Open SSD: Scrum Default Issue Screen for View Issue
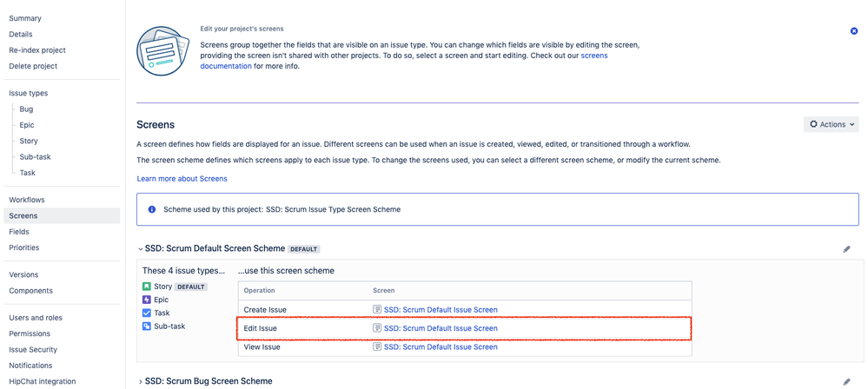Image resolution: width=868 pixels, height=389 pixels. point(441,347)
